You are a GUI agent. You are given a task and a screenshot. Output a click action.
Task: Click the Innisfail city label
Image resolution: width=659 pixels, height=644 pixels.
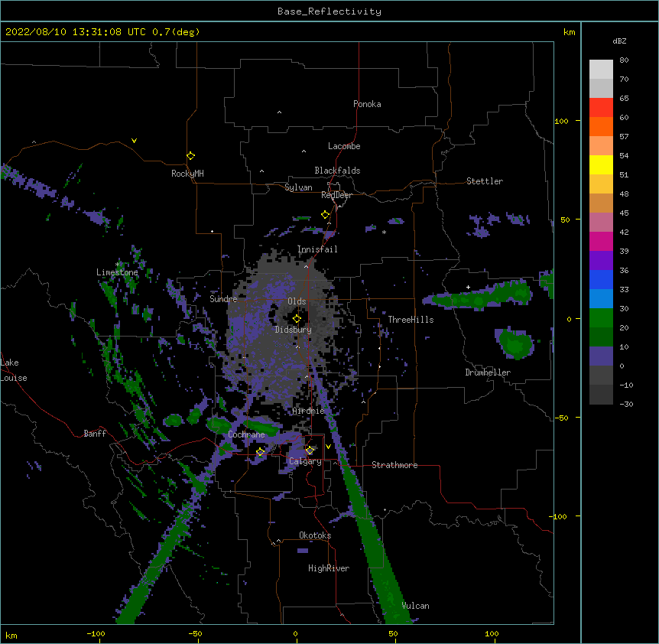(317, 249)
